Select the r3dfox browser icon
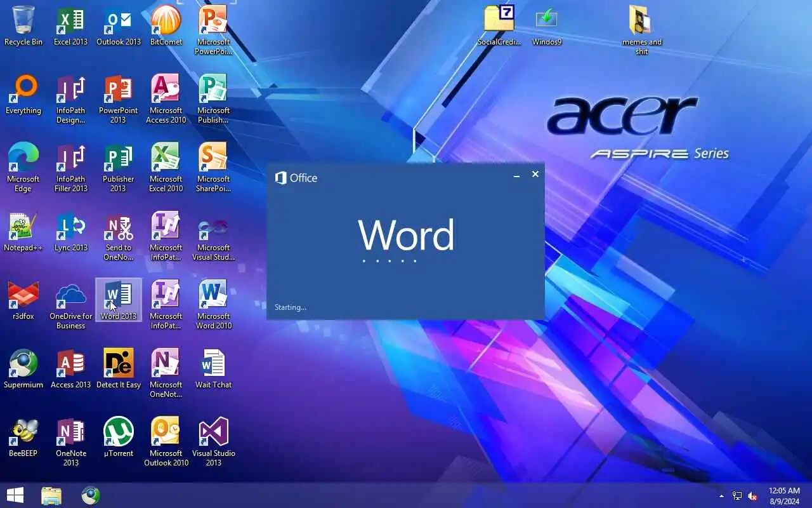 (x=23, y=300)
